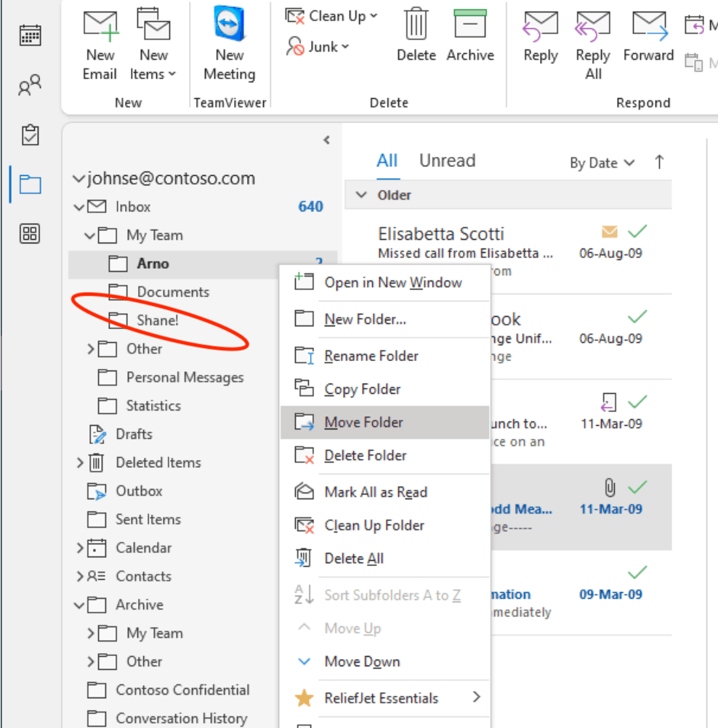Switch to the All messages tab
Viewport: 718px width, 728px height.
click(x=387, y=161)
